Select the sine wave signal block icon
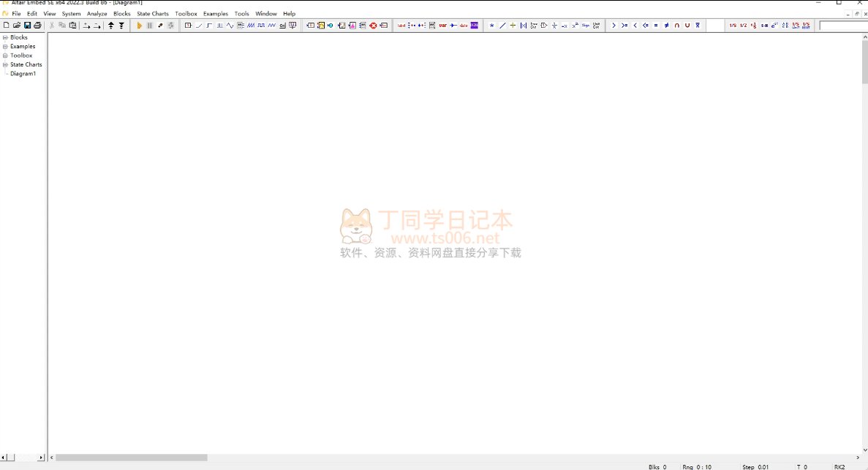The image size is (868, 470). click(230, 26)
